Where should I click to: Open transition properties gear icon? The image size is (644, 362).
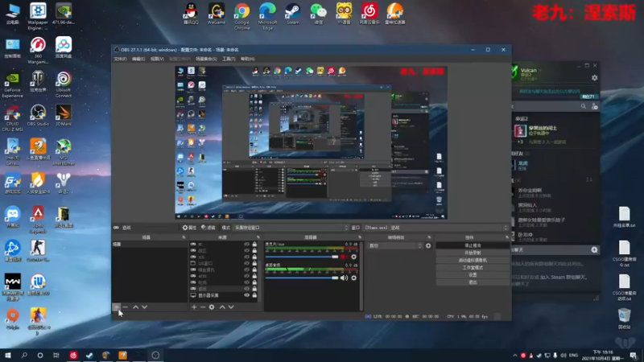428,245
